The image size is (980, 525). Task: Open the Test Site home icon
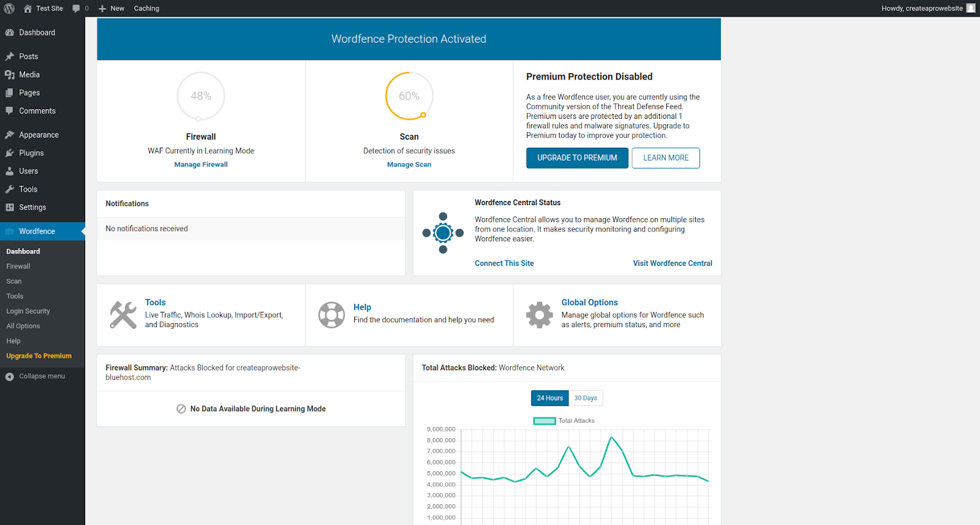point(28,9)
